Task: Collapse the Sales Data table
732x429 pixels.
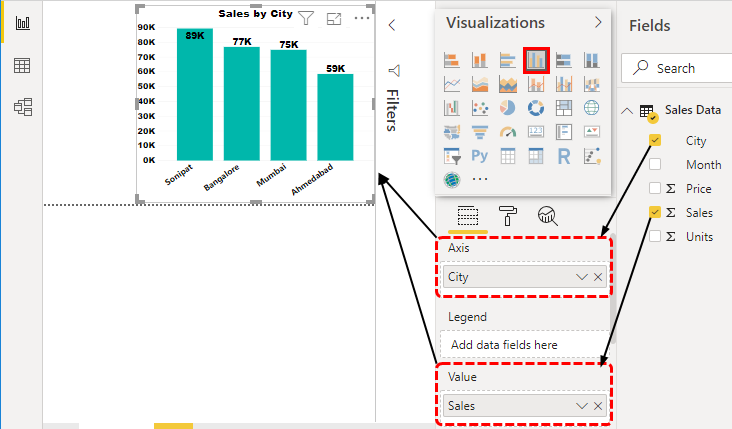Action: point(627,111)
